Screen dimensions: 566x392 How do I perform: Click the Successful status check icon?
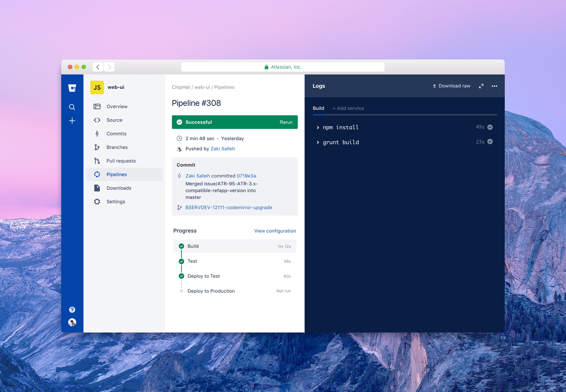(179, 122)
